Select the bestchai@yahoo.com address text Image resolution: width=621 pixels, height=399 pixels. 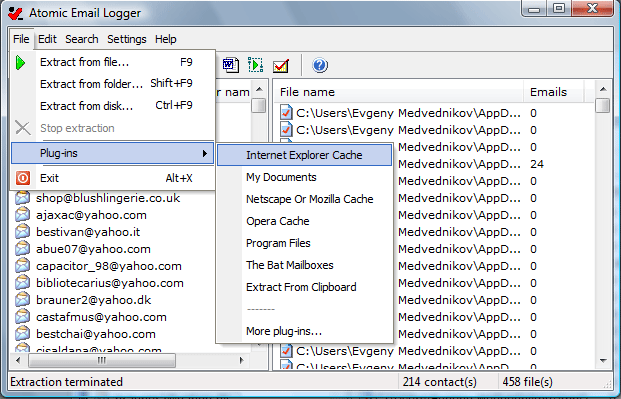(x=95, y=334)
